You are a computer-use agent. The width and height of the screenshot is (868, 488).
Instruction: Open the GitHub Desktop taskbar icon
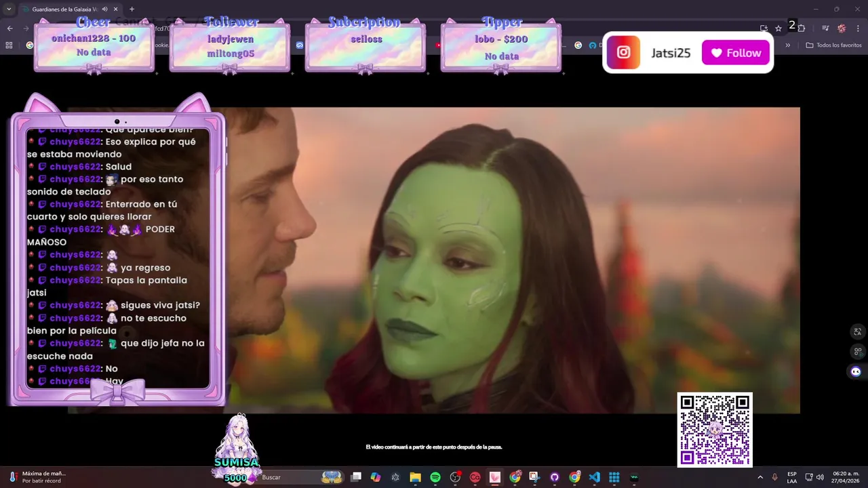point(554,477)
